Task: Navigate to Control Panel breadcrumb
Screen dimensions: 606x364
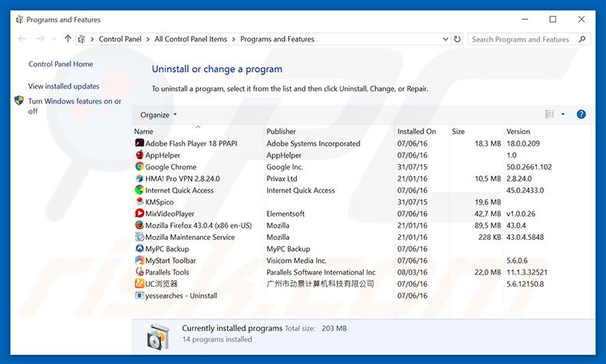Action: coord(120,39)
